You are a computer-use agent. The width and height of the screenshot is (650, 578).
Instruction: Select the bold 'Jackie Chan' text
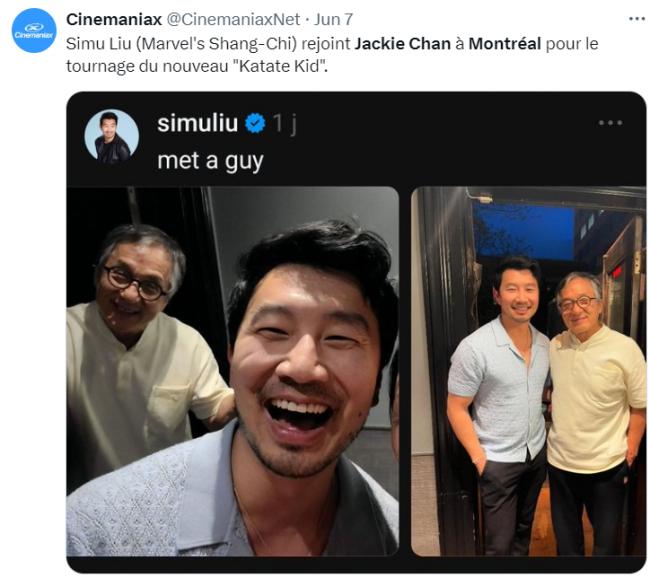[x=402, y=44]
